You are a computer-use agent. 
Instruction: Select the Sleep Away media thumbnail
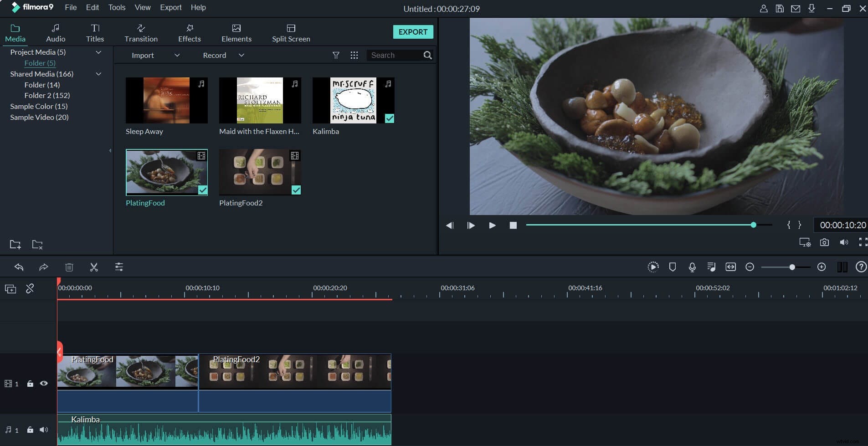(x=167, y=100)
